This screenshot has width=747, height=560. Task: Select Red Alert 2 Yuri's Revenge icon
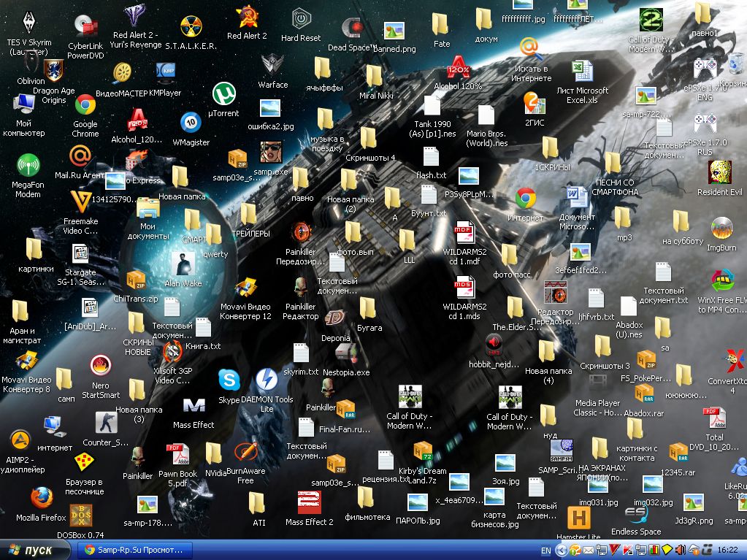135,16
